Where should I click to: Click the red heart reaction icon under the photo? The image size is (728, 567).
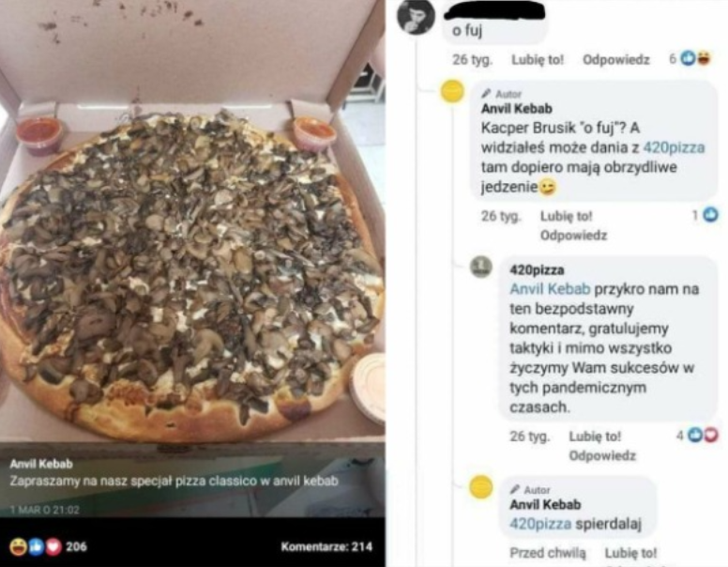[x=53, y=547]
